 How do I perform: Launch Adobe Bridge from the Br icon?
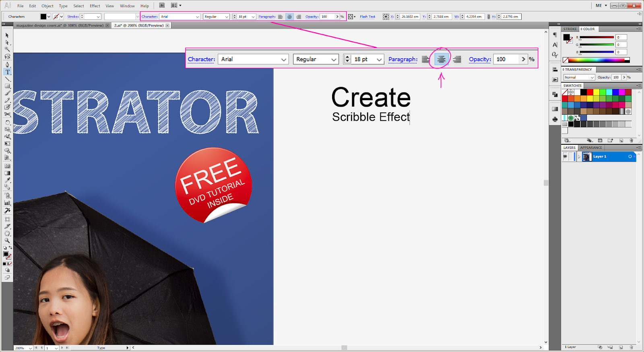162,6
